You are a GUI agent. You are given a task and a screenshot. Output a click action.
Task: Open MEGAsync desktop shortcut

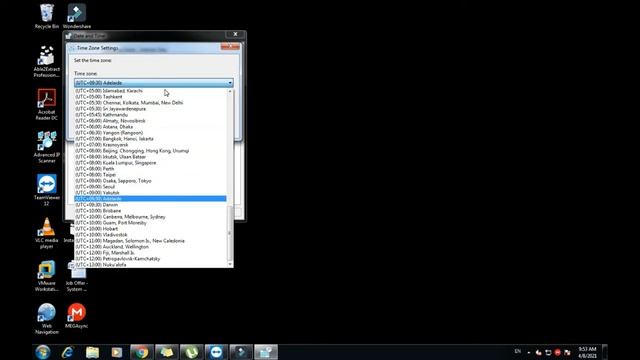[x=77, y=316]
